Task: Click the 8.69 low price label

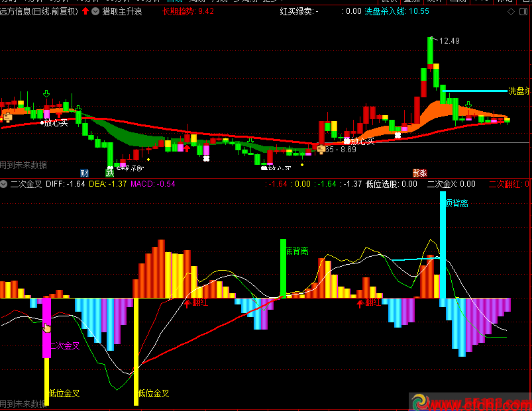Action: [348, 150]
